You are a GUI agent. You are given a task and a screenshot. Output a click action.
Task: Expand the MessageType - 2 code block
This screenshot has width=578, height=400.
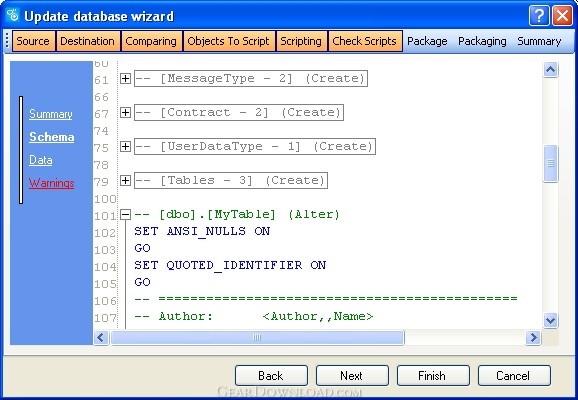coord(125,78)
